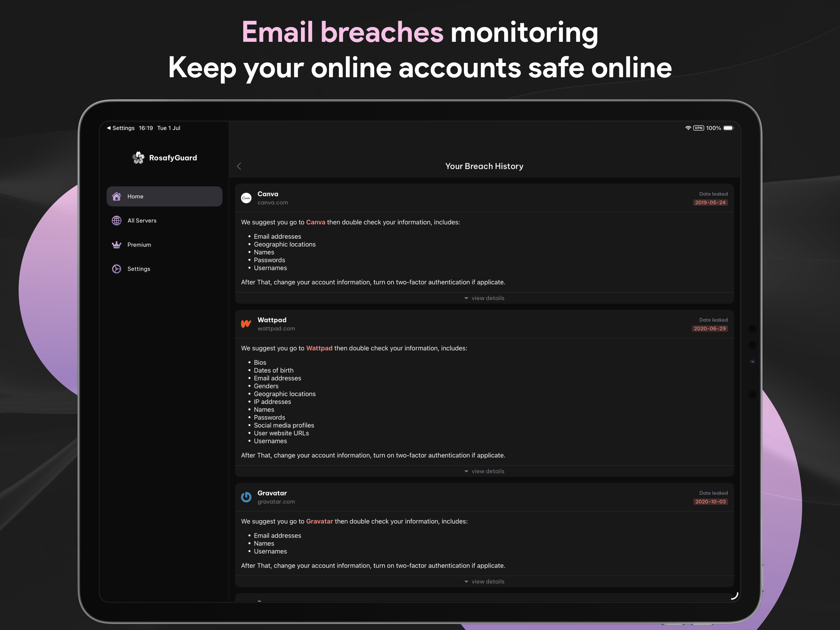Screen dimensions: 840x630
Task: Click "Social media profiles" list entry
Action: tap(284, 425)
